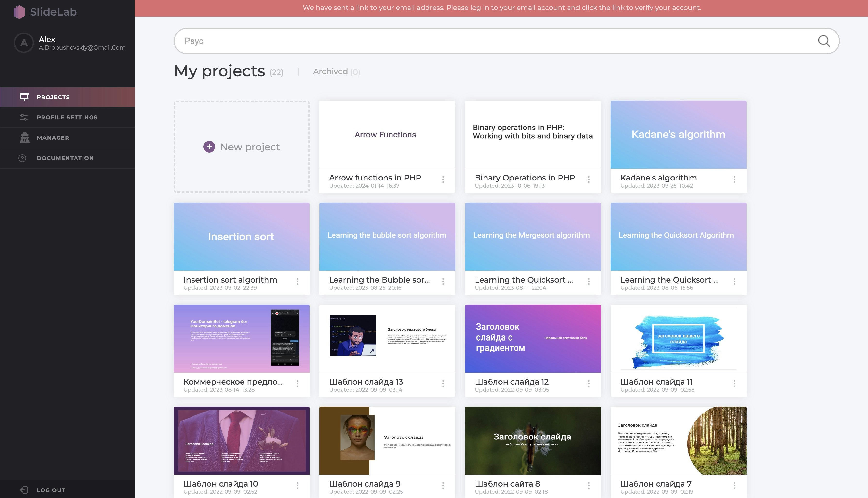Click the Log Out exit icon
This screenshot has width=868, height=498.
pos(24,490)
